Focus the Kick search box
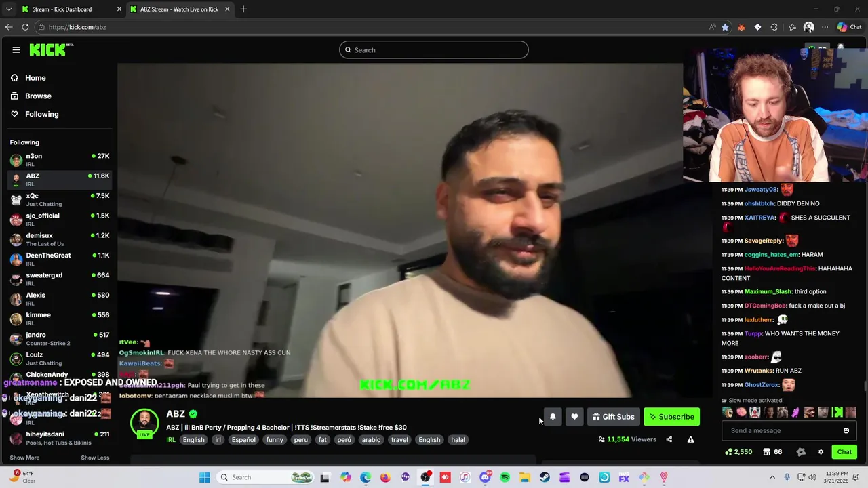The height and width of the screenshot is (488, 868). point(434,49)
